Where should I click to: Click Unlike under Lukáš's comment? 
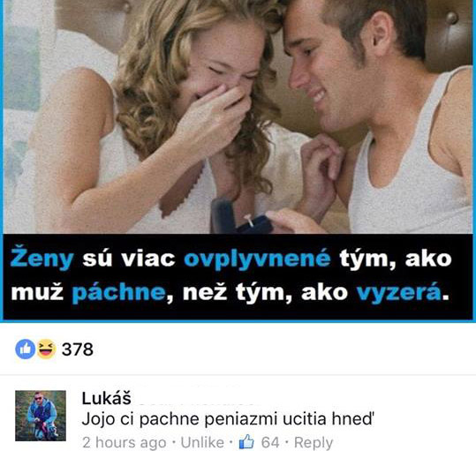tap(202, 442)
